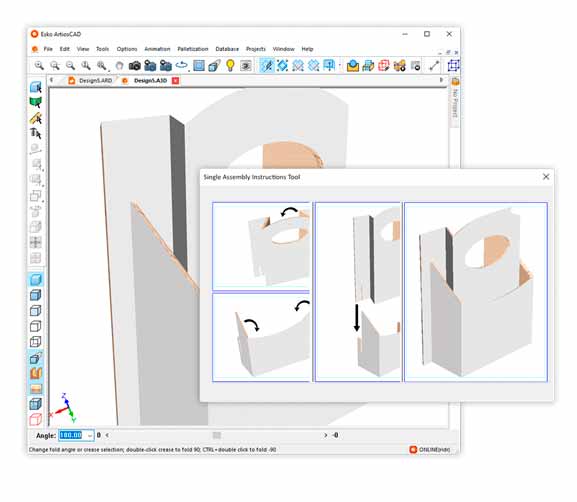Click the teal cube icon above the red cube
577x502 pixels.
pos(36,404)
